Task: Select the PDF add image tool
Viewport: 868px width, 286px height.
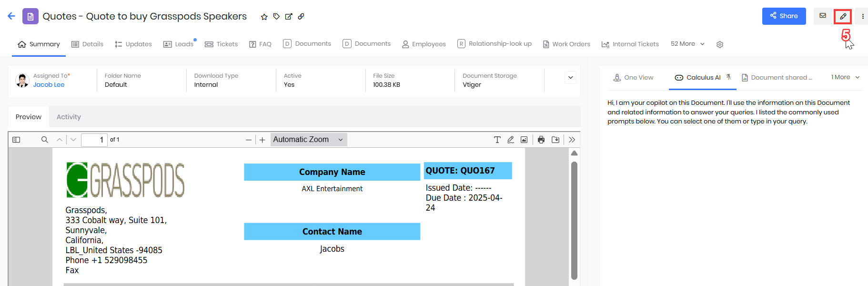Action: pos(524,140)
